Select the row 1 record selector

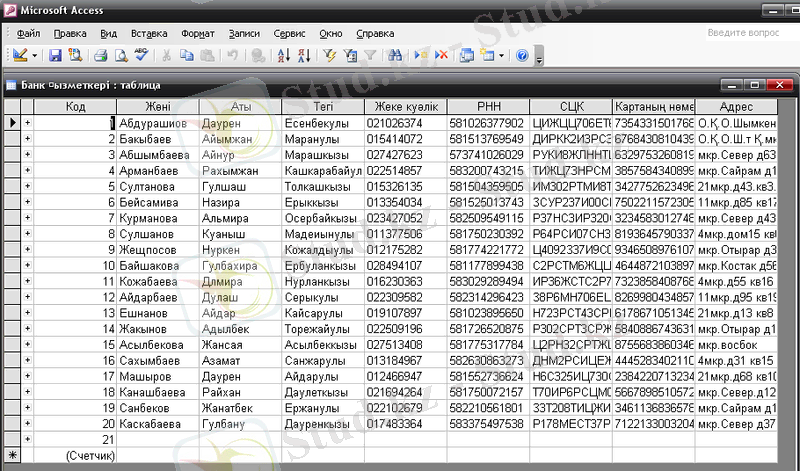click(x=11, y=122)
